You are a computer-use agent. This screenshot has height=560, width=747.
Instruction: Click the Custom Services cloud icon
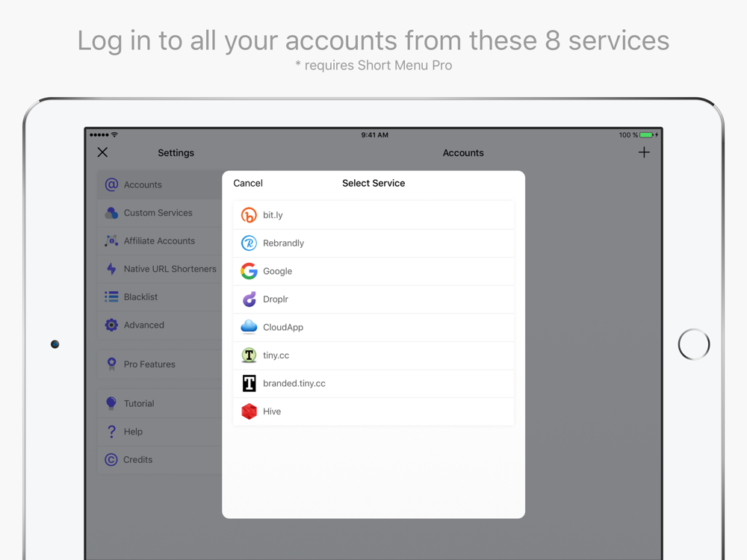pyautogui.click(x=111, y=213)
